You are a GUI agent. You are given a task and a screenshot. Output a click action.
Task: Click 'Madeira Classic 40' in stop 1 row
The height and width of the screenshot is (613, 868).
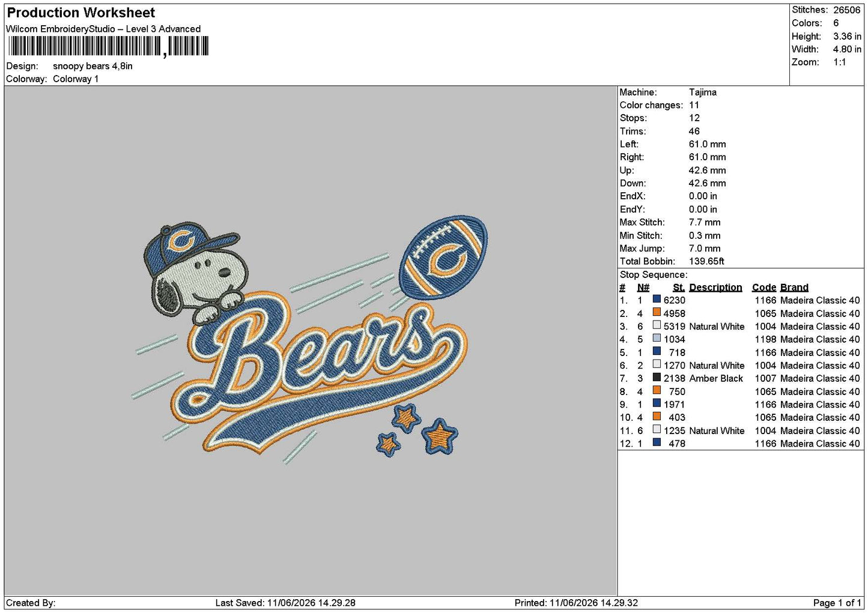[x=820, y=300]
